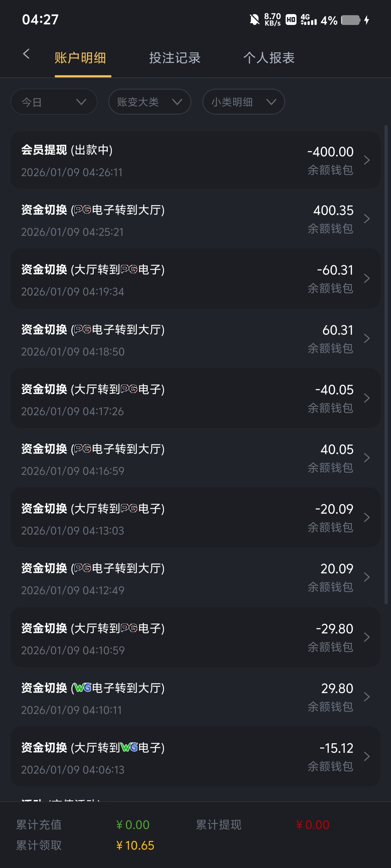Image resolution: width=391 pixels, height=868 pixels.
Task: Open the 个人报表 tab
Action: click(269, 58)
